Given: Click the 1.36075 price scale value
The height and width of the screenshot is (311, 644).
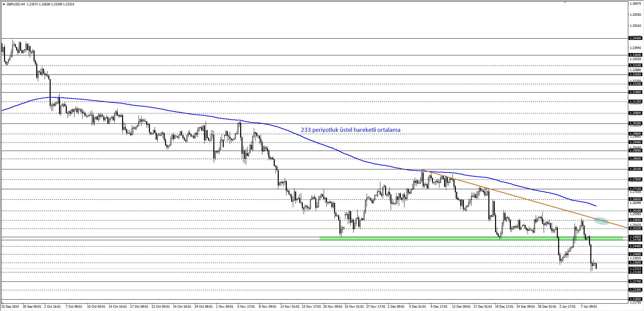Looking at the screenshot, I should click(636, 4).
